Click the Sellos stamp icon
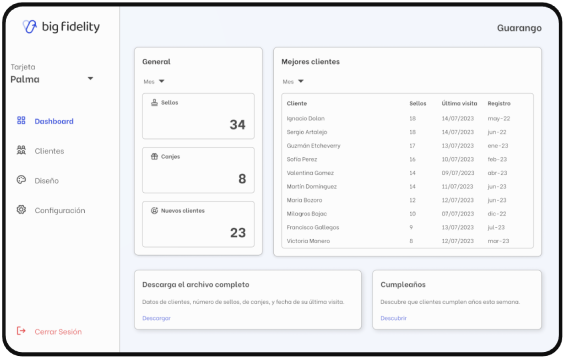 154,103
